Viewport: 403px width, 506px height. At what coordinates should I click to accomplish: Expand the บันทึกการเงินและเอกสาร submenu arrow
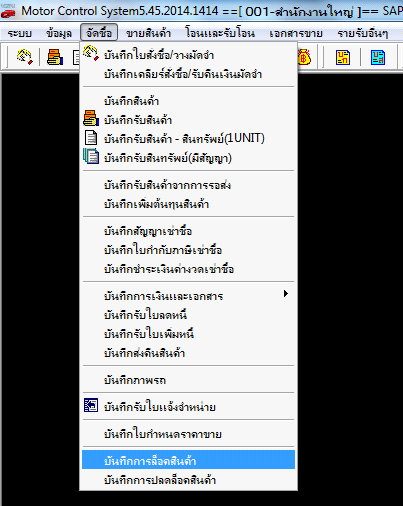coord(286,294)
